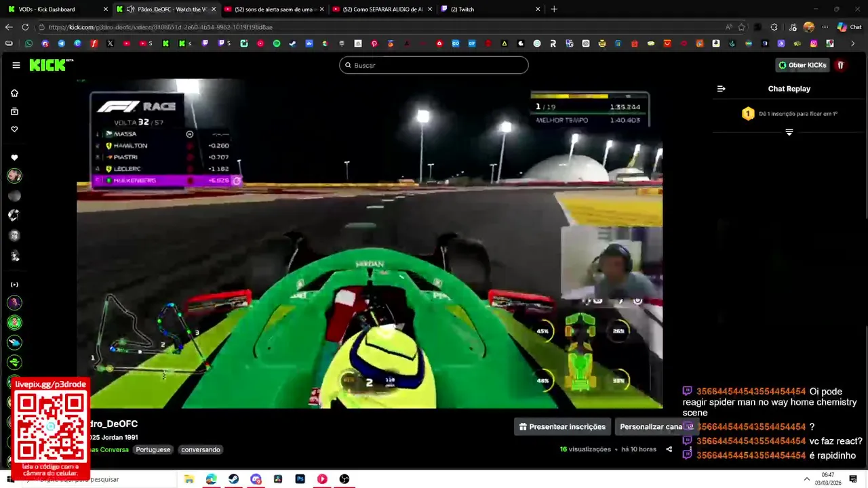Screen dimensions: 868x488
Task: Switch to sons de alerta YouTube tab
Action: coord(274,9)
